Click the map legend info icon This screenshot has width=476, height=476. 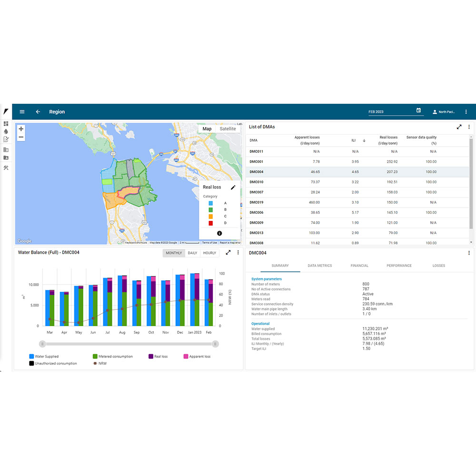coord(219,233)
